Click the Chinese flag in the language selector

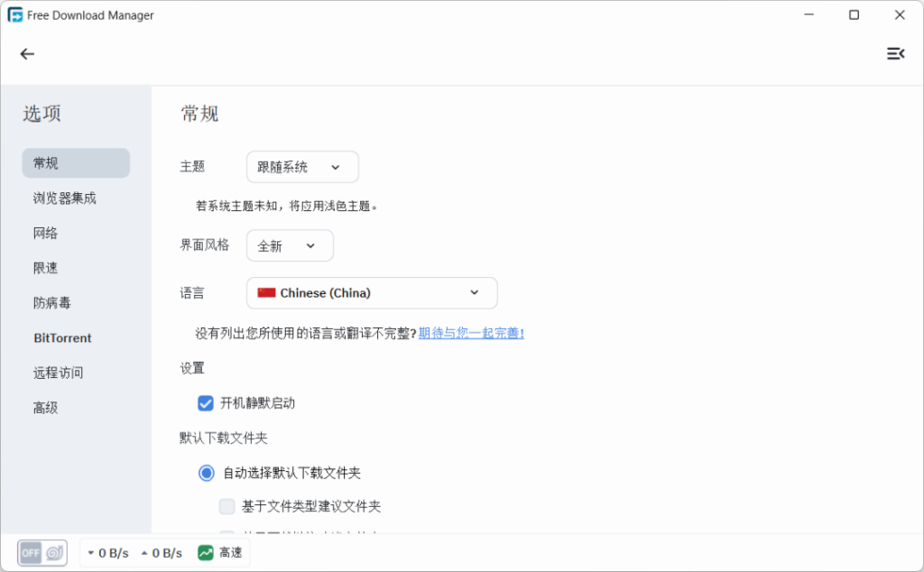tap(267, 292)
